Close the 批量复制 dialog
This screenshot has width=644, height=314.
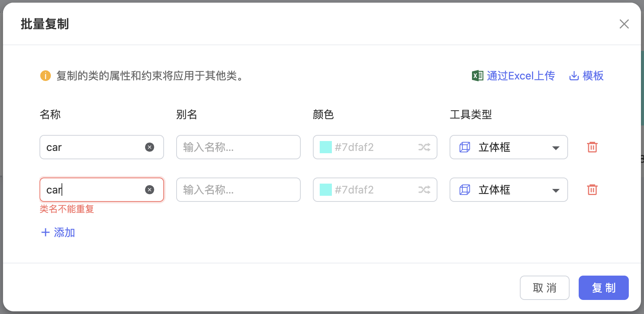pyautogui.click(x=624, y=24)
